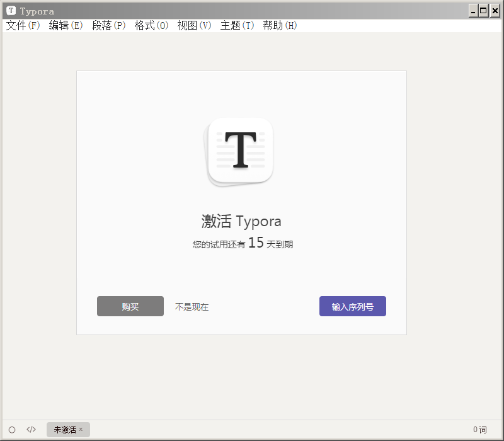Close the Typora window
504x441 pixels.
pos(495,11)
